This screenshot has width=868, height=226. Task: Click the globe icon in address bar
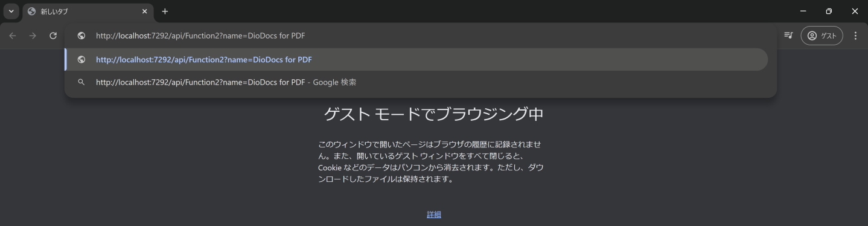tap(81, 36)
